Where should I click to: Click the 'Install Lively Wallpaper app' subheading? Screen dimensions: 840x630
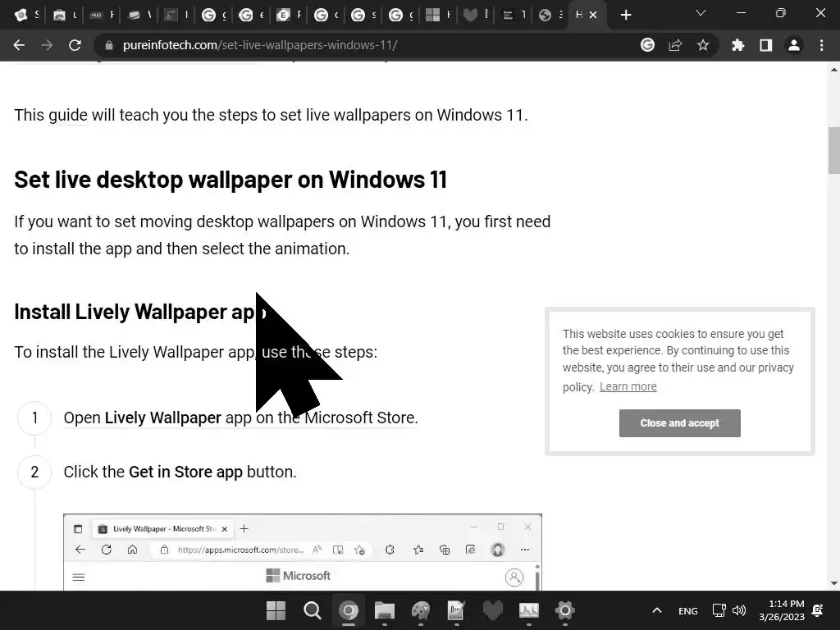(x=140, y=312)
